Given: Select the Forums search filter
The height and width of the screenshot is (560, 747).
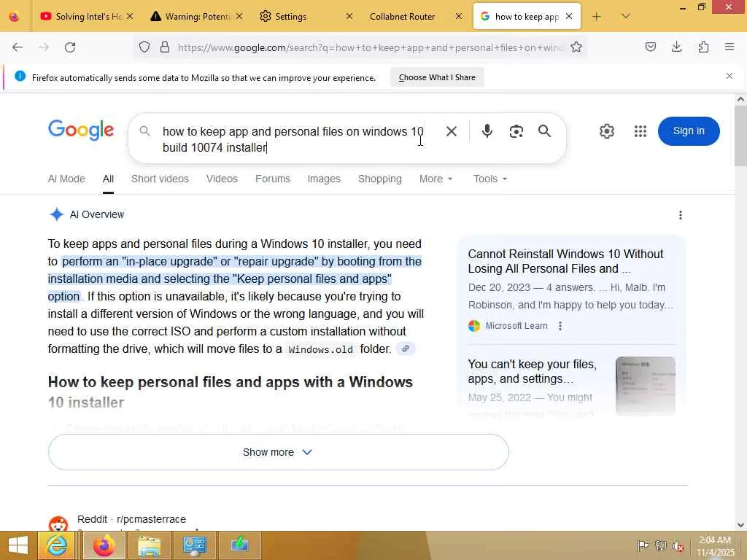Looking at the screenshot, I should coord(273,179).
